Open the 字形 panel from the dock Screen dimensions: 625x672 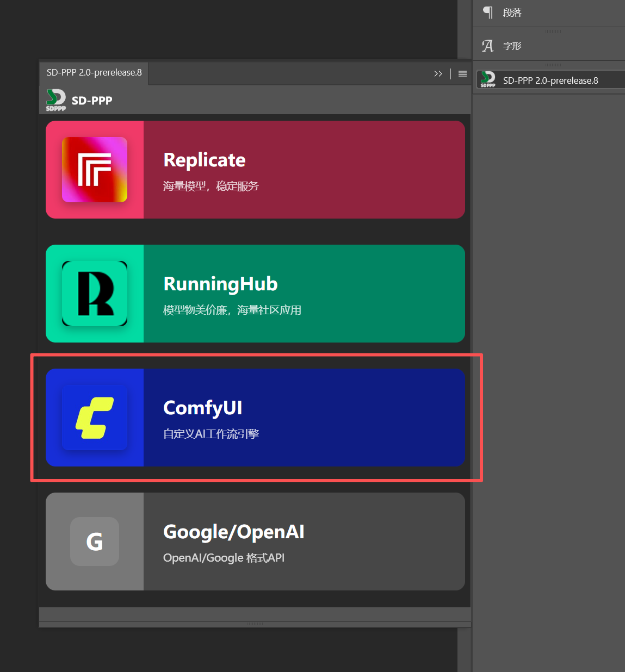512,46
